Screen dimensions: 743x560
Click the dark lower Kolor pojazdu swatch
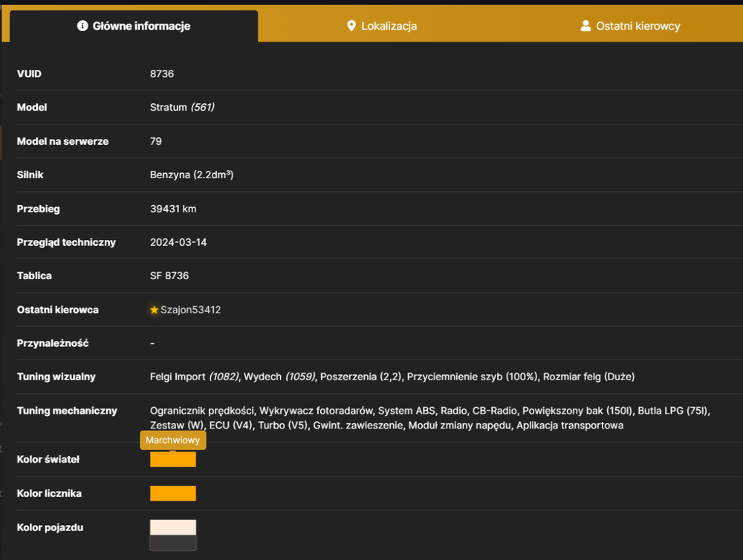tap(173, 543)
